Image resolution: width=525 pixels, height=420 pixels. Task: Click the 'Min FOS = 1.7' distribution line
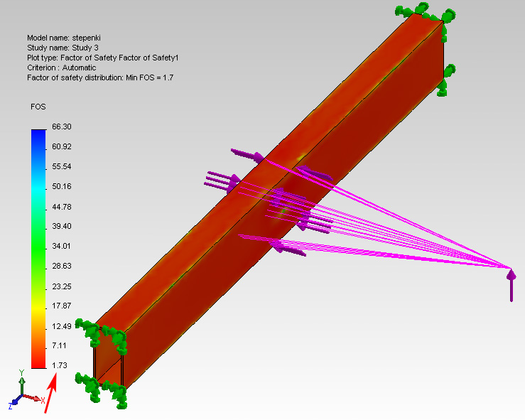click(x=100, y=77)
